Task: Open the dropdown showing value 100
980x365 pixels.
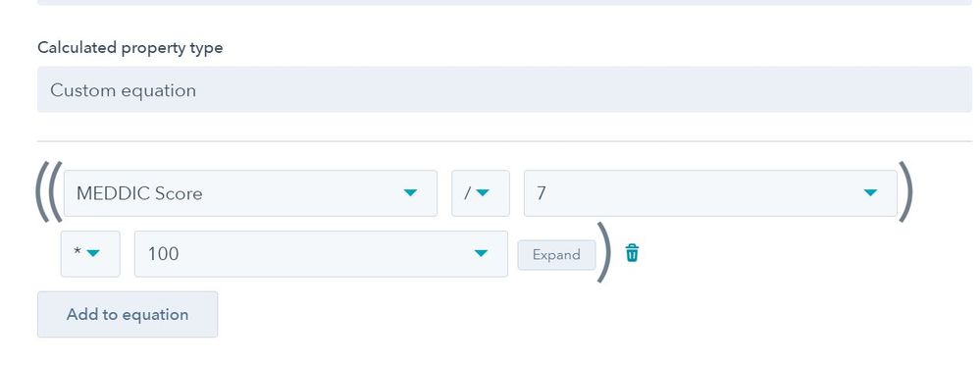Action: pyautogui.click(x=321, y=254)
